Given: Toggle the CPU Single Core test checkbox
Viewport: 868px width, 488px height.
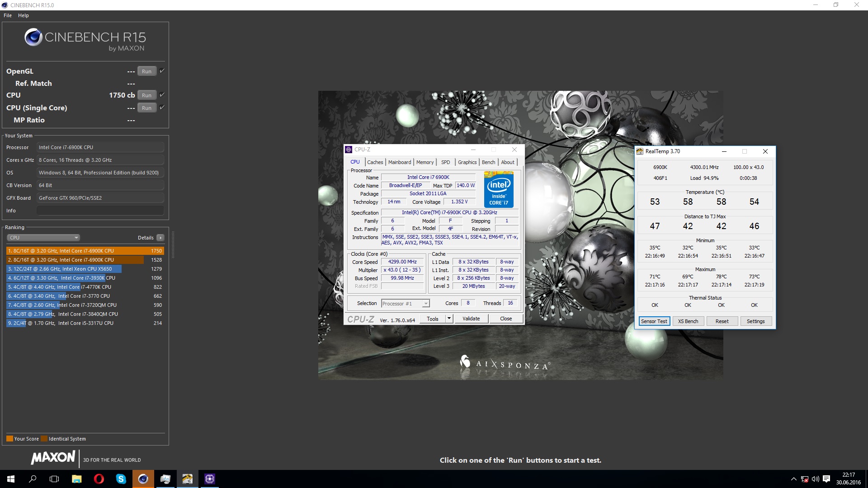Looking at the screenshot, I should click(162, 107).
